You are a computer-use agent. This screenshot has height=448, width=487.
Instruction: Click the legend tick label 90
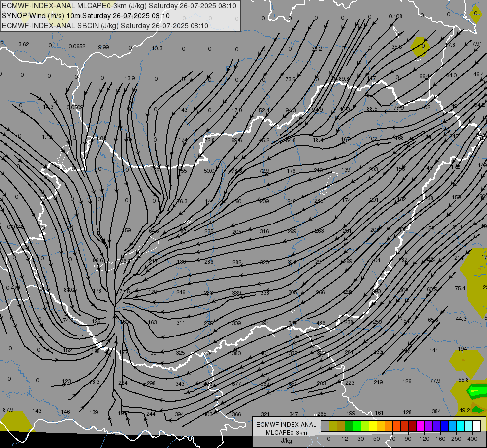click(x=408, y=439)
